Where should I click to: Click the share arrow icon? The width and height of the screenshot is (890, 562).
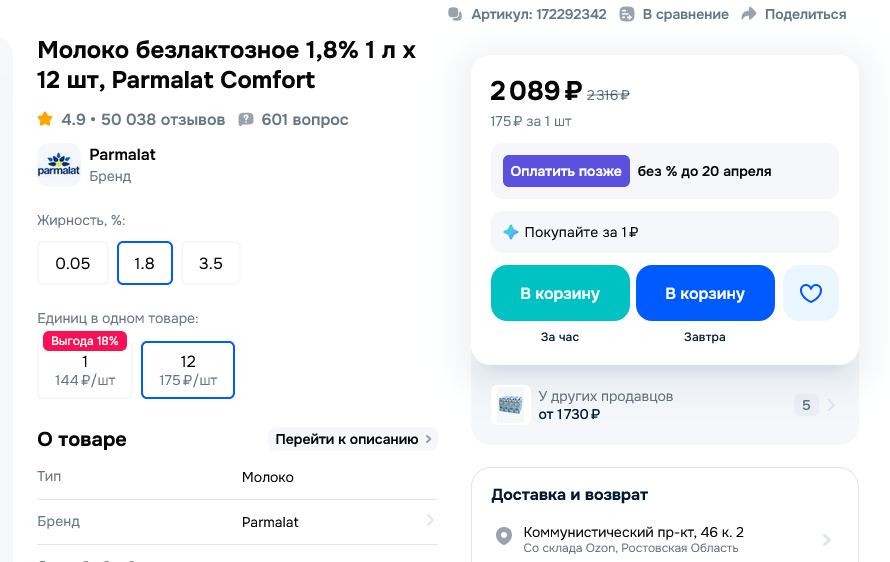[x=749, y=14]
